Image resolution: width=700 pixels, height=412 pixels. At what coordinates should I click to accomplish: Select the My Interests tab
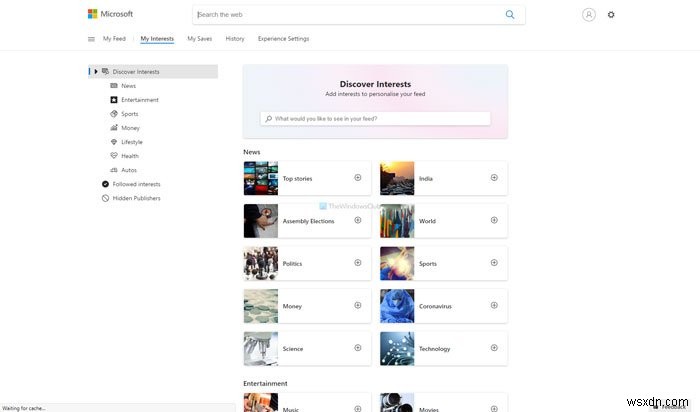pyautogui.click(x=157, y=39)
